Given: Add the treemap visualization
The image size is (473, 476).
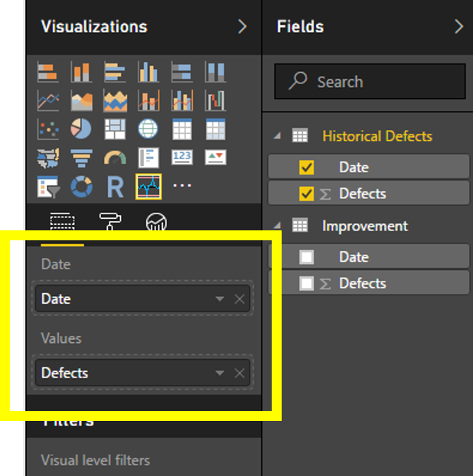Looking at the screenshot, I should click(115, 129).
